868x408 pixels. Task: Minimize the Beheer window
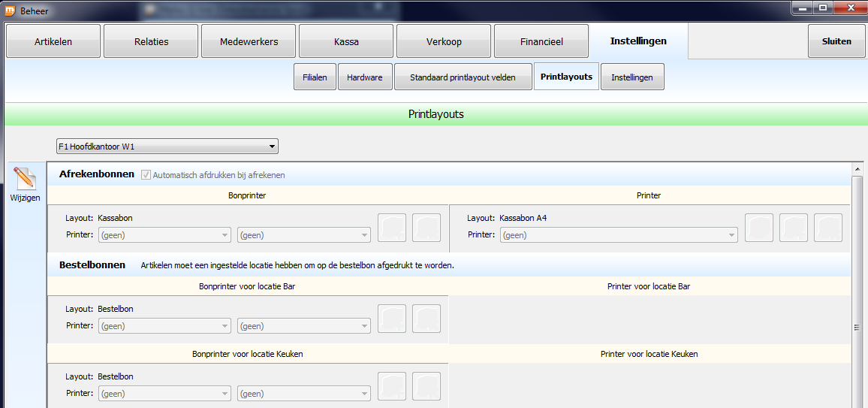coord(802,8)
